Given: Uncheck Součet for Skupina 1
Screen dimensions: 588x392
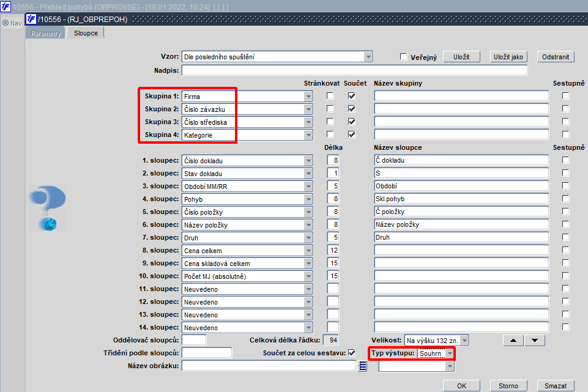Looking at the screenshot, I should click(351, 96).
